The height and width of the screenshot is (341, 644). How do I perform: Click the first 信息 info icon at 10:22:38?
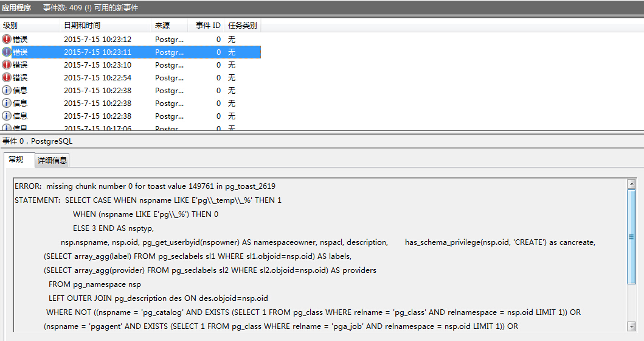[7, 90]
